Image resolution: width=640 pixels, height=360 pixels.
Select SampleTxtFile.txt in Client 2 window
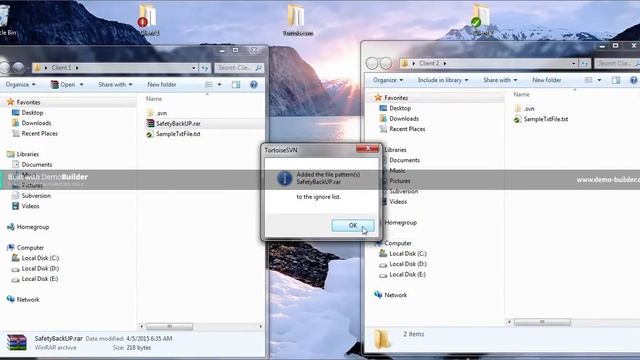point(541,119)
